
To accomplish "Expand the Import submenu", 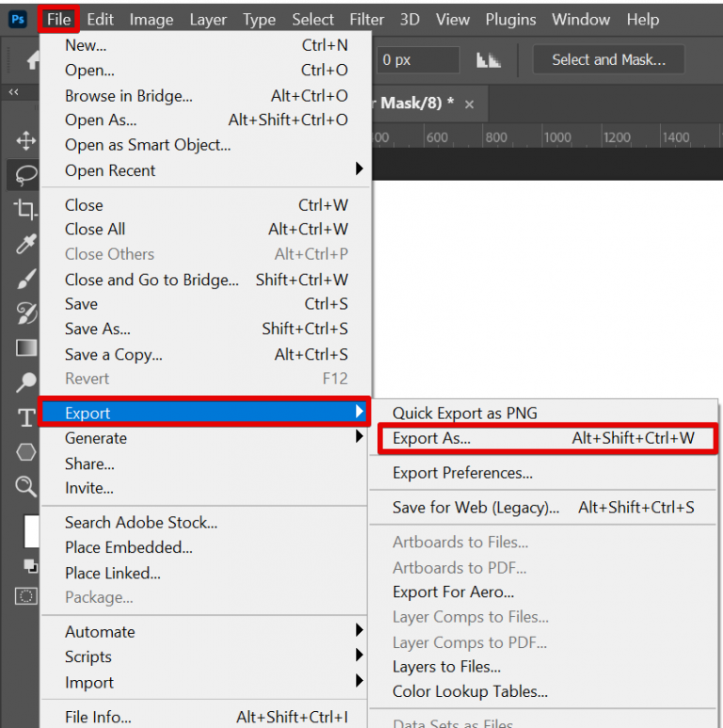I will tap(204, 682).
